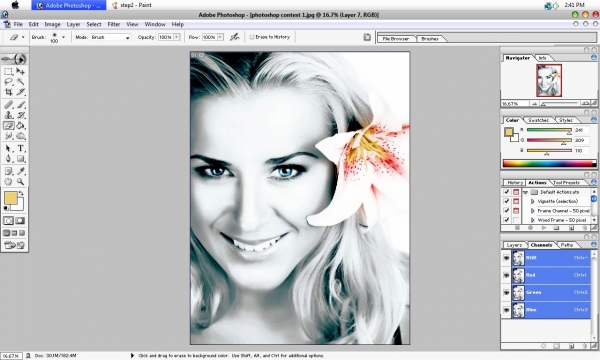Open the File Browser tab in palette well

pyautogui.click(x=395, y=39)
